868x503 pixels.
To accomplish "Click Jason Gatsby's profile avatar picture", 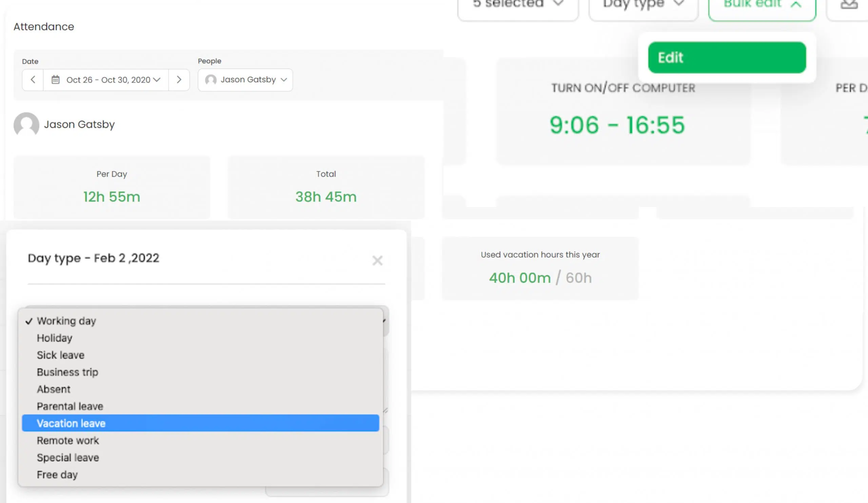I will coord(26,126).
